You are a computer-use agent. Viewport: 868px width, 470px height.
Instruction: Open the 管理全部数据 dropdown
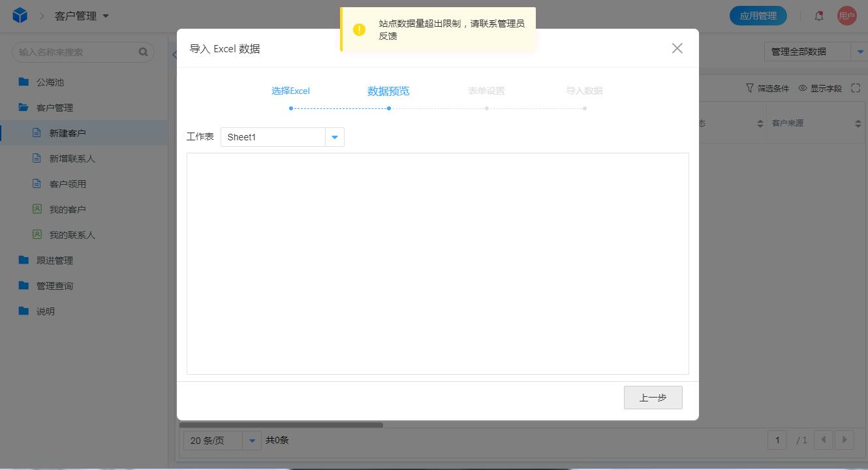pyautogui.click(x=860, y=51)
